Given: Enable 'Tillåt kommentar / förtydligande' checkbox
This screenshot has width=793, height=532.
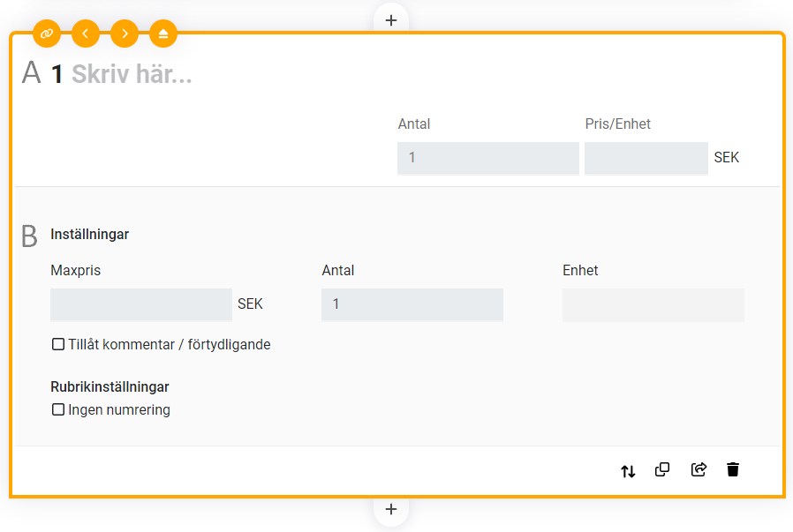Looking at the screenshot, I should 58,344.
